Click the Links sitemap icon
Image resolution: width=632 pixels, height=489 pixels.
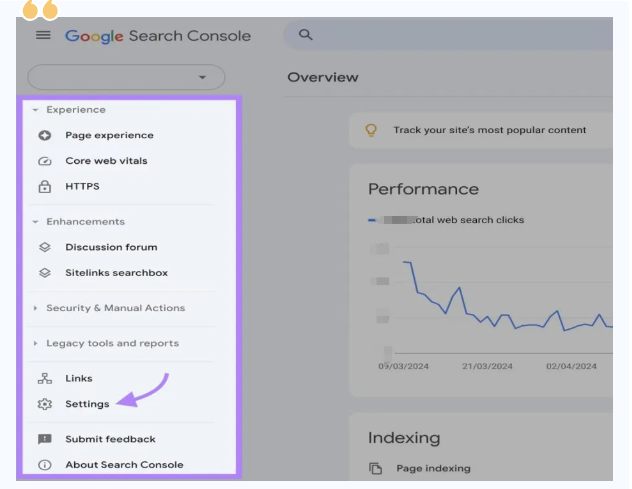45,379
